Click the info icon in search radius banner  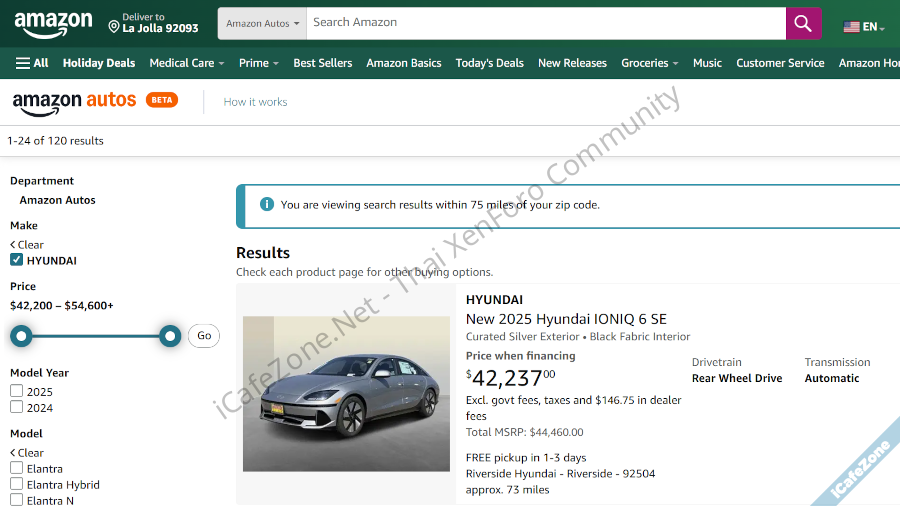[267, 204]
